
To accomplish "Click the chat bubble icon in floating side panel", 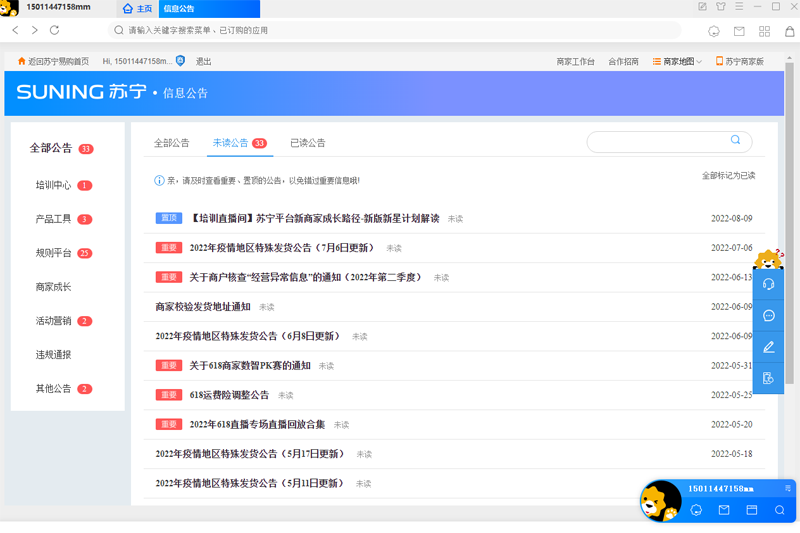I will click(768, 316).
